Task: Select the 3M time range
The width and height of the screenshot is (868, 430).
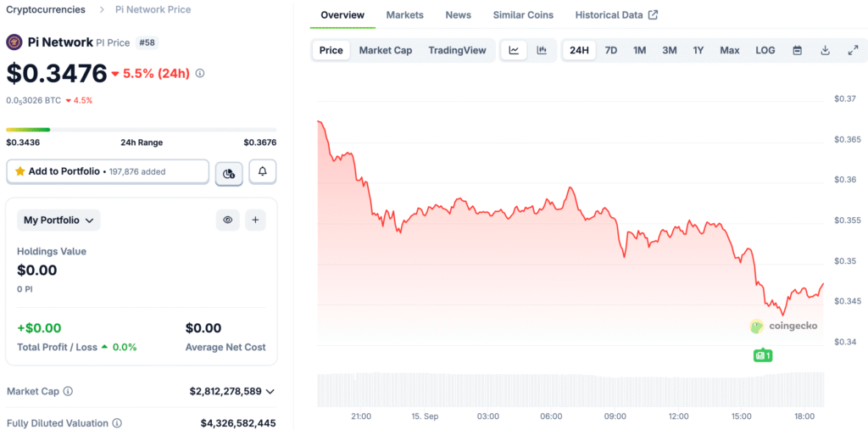Action: 670,50
